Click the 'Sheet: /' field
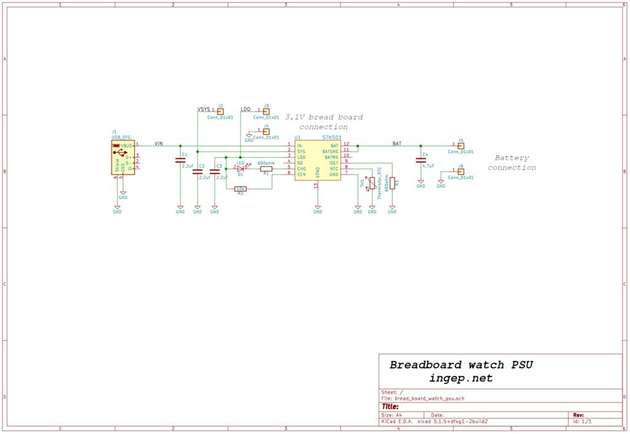This screenshot has height=434, width=630. (x=392, y=392)
